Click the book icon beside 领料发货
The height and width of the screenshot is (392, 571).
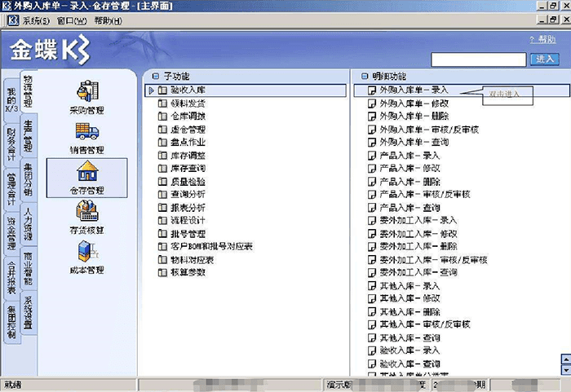click(x=162, y=104)
